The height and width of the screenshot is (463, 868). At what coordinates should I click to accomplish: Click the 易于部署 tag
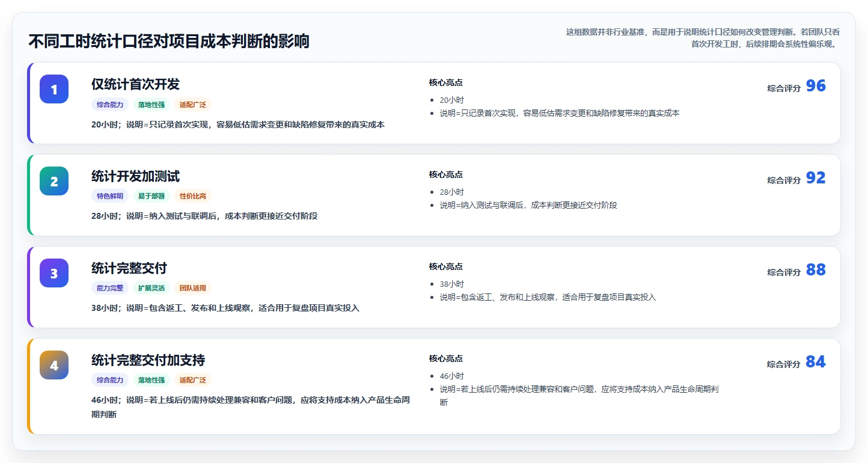point(151,196)
